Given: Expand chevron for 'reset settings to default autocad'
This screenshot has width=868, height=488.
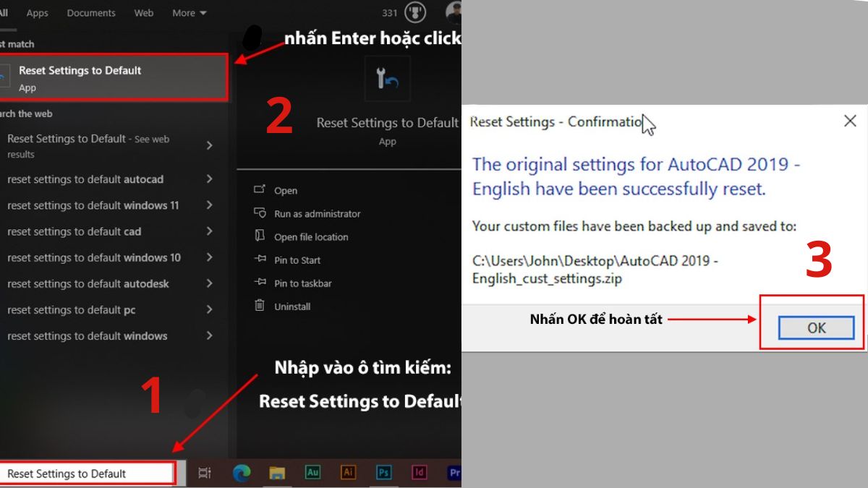Looking at the screenshot, I should (209, 179).
